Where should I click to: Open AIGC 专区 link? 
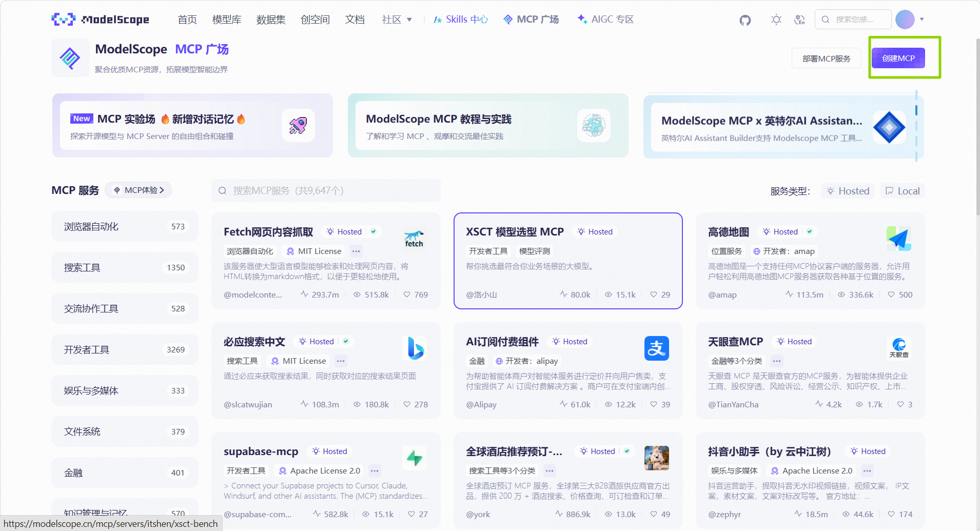(x=605, y=19)
